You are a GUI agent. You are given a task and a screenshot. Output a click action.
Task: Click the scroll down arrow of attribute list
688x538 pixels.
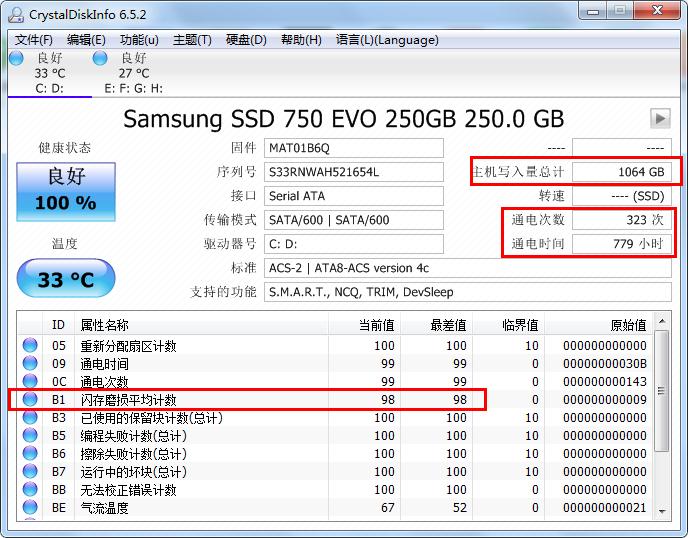[662, 511]
